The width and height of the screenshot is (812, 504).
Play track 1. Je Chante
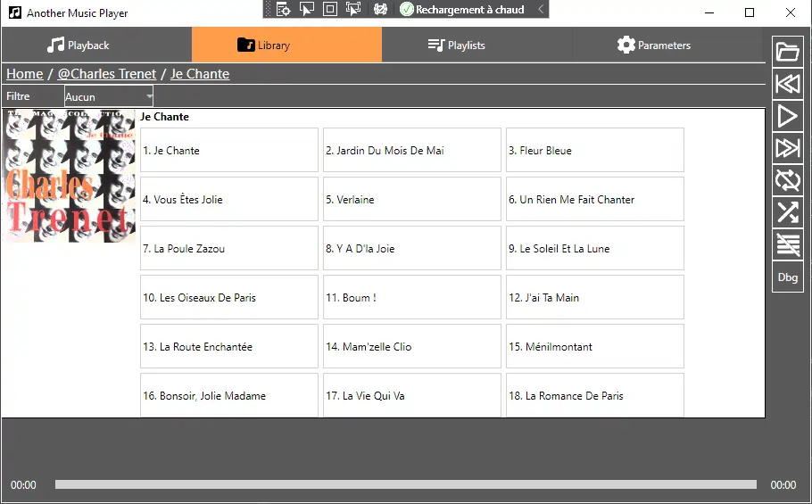(229, 150)
